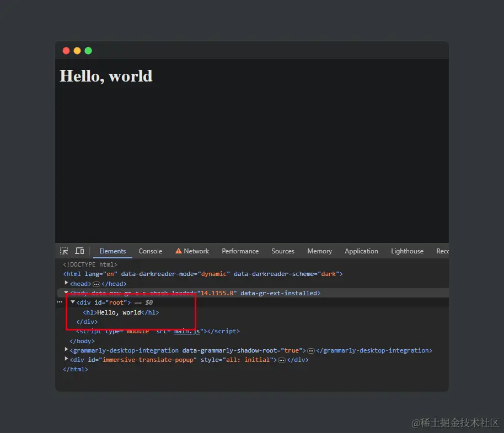Screen dimensions: 504x433
Task: Open the Application tab
Action: [x=361, y=251]
